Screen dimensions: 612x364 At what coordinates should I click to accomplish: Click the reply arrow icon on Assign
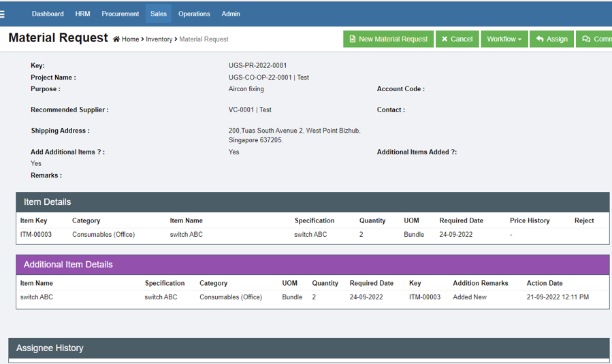point(539,39)
